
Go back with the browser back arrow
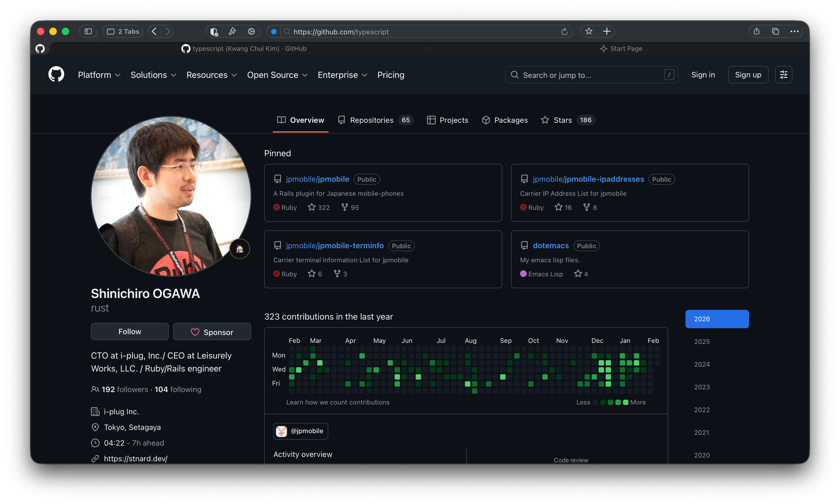pyautogui.click(x=154, y=32)
